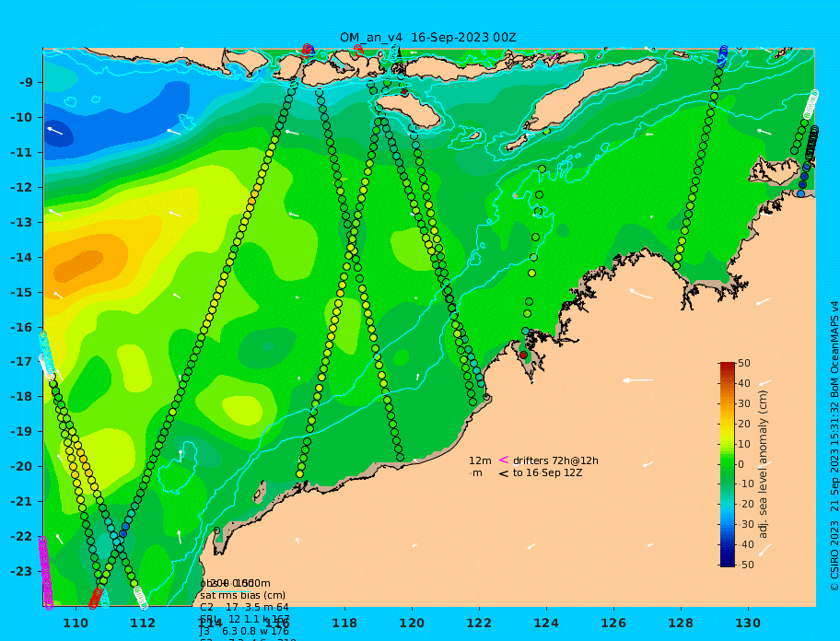This screenshot has width=840, height=641.
Task: Click the long white current arrow near -17.5
Action: (637, 380)
